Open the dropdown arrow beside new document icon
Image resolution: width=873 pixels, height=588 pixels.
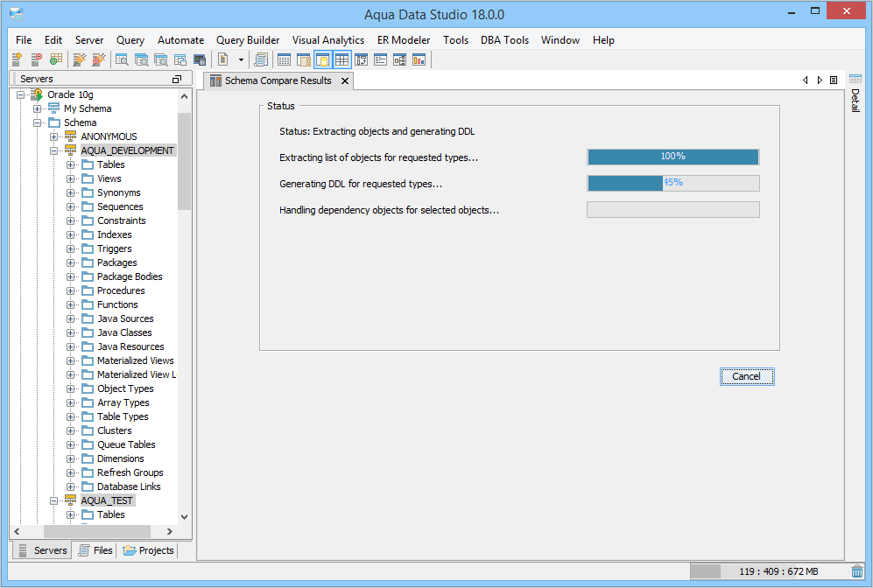(241, 59)
